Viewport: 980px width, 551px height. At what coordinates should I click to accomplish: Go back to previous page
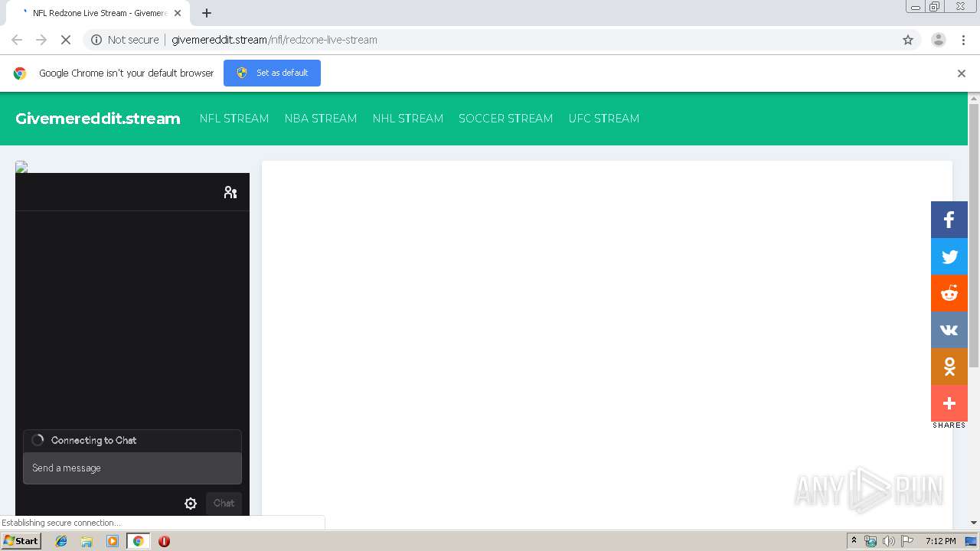17,40
